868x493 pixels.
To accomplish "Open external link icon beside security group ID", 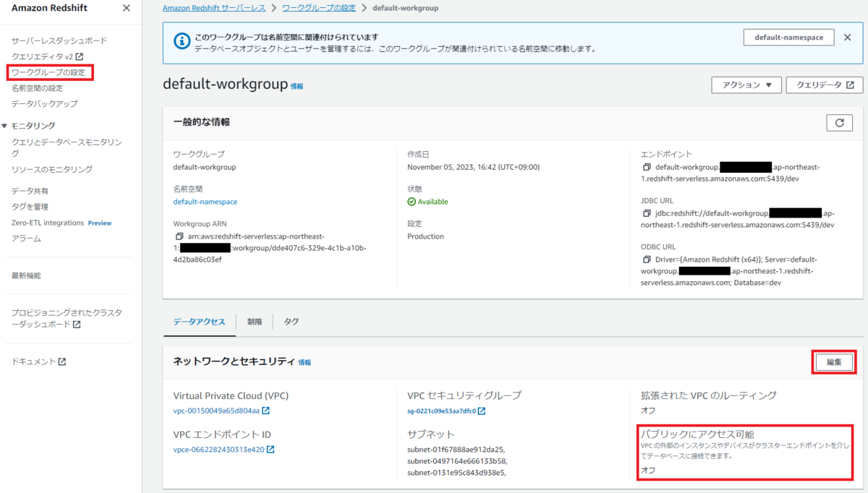I will click(x=482, y=411).
